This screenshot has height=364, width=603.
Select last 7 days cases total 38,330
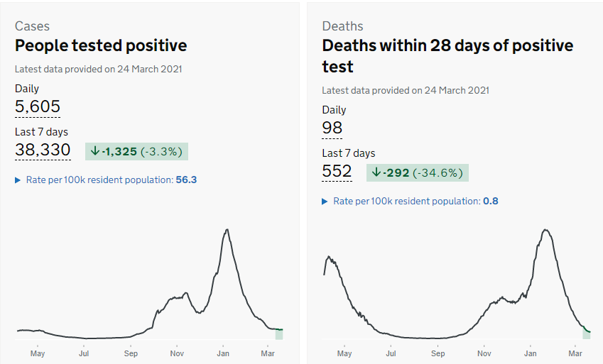tap(43, 150)
